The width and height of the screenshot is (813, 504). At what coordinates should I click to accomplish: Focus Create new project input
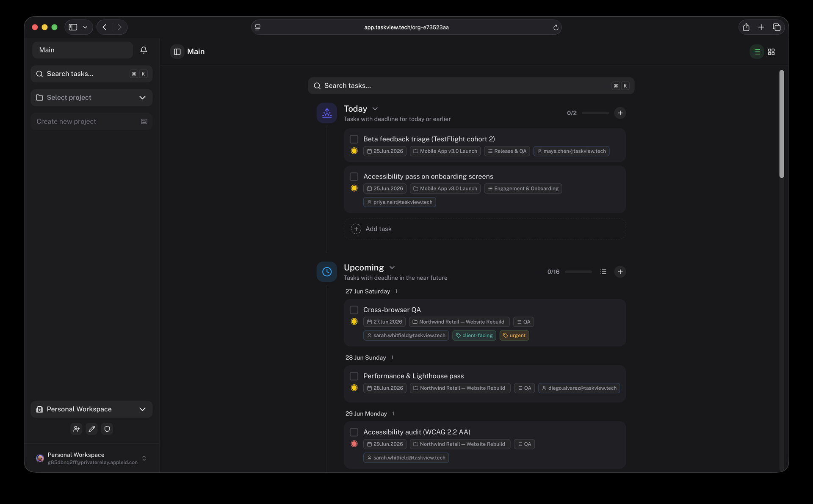pos(91,121)
